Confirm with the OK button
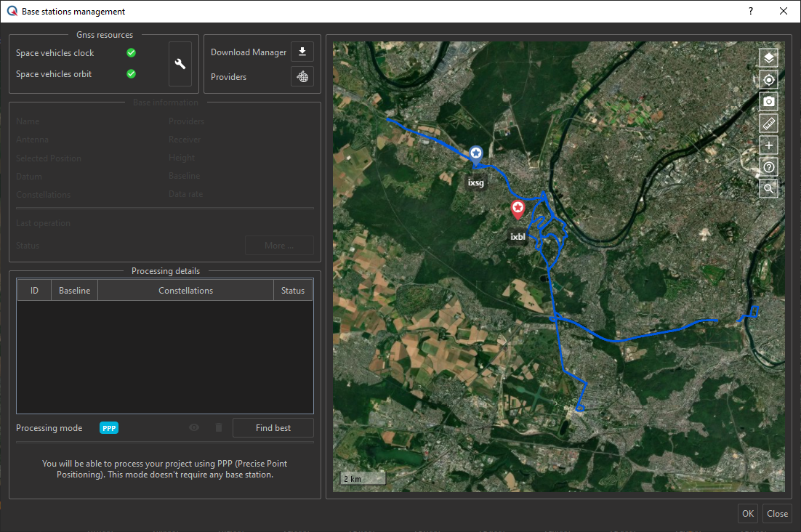801x532 pixels. point(748,513)
